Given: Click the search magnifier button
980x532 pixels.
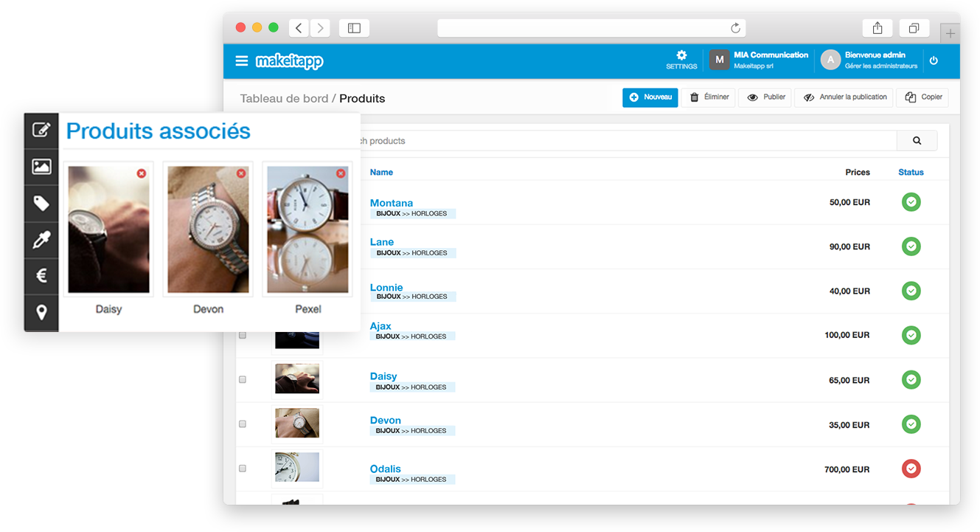Looking at the screenshot, I should pyautogui.click(x=917, y=141).
